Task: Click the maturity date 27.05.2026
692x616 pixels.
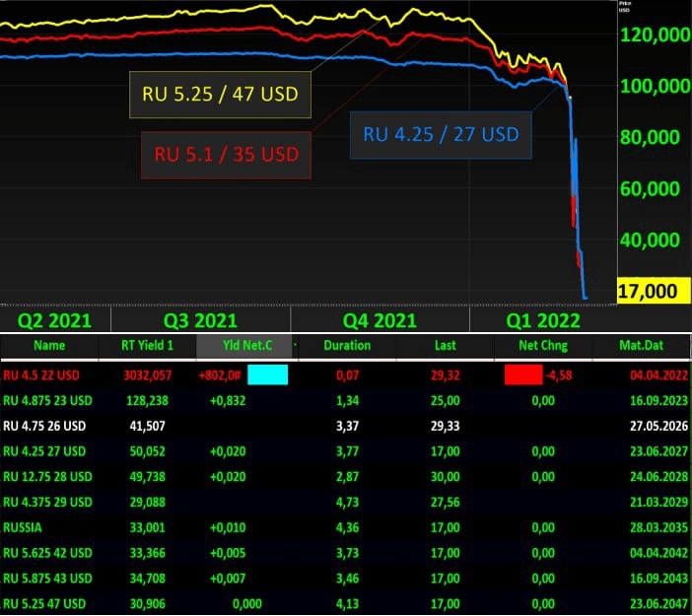Action: 658,426
